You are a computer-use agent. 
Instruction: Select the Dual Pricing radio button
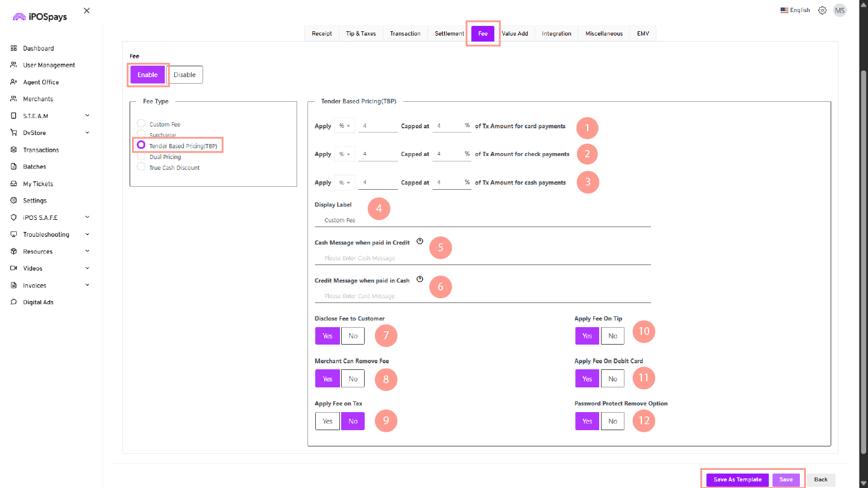tap(141, 156)
